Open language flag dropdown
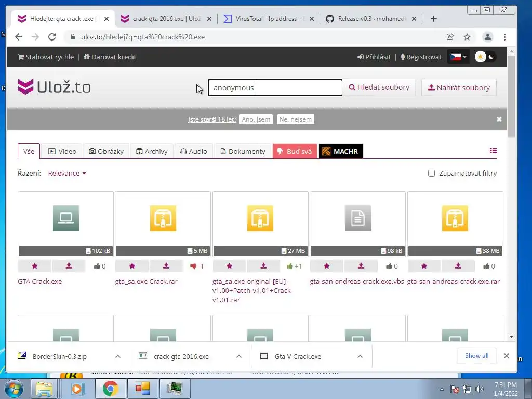Screen dimensions: 532x399 458,57
